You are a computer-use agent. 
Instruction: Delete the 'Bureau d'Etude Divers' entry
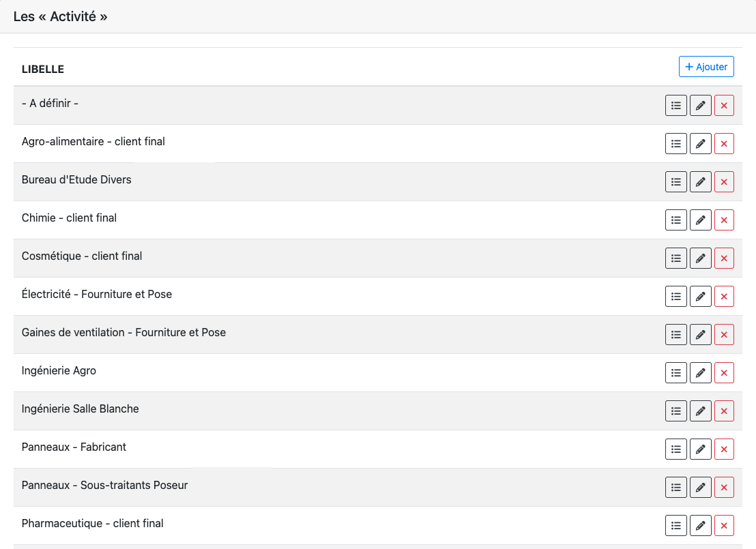pos(724,182)
